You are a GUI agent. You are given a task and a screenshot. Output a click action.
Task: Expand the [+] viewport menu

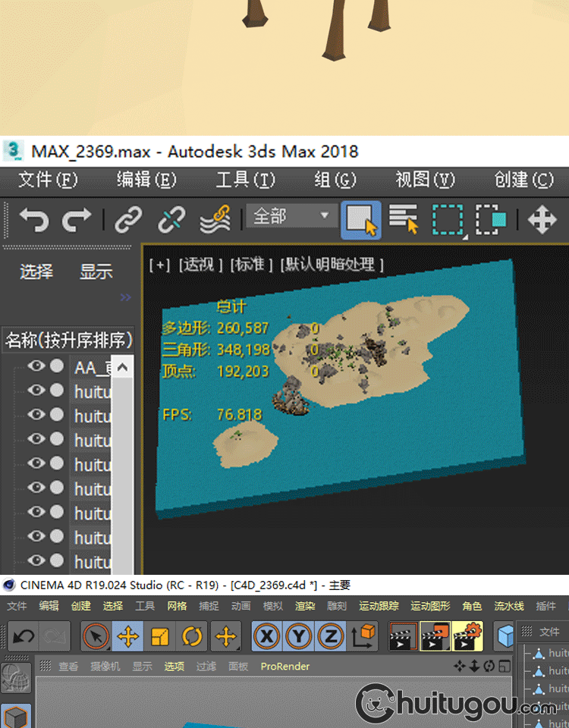click(x=159, y=265)
